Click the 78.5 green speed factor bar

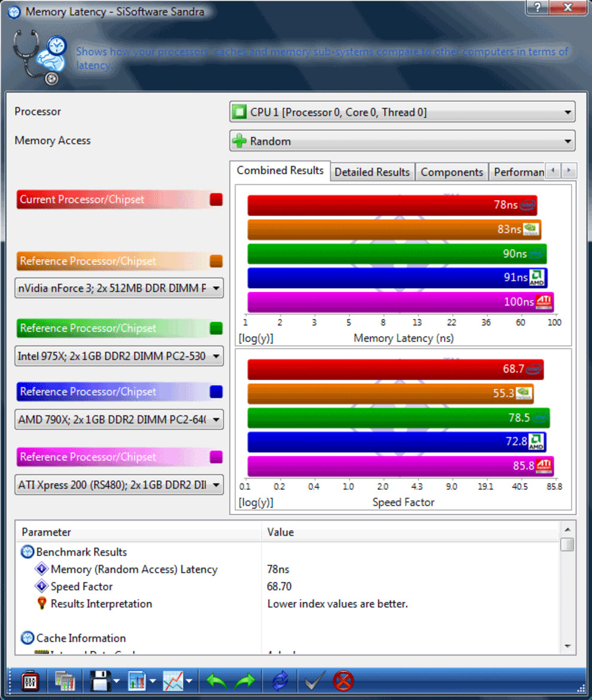[x=399, y=418]
